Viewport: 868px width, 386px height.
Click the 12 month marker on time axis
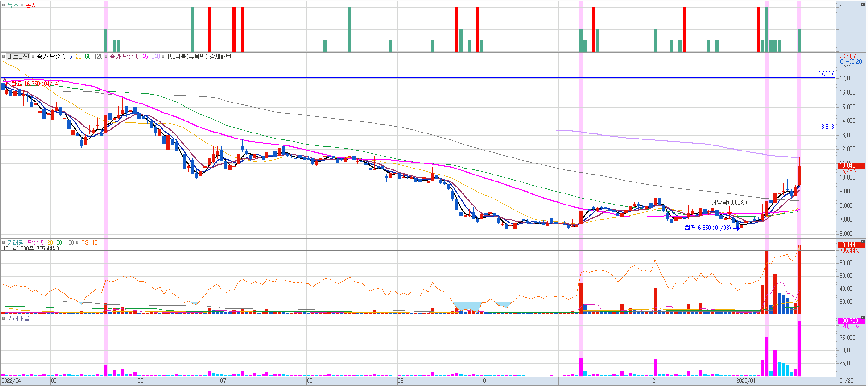(652, 381)
